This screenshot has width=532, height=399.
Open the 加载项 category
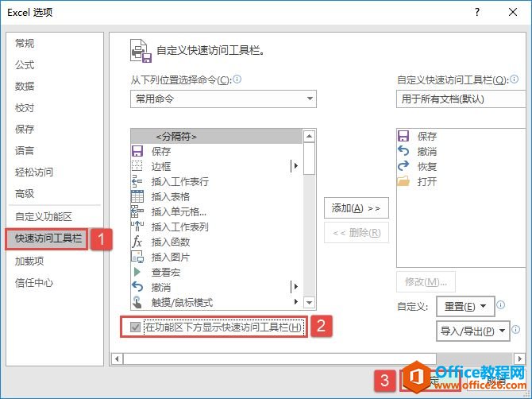[29, 261]
